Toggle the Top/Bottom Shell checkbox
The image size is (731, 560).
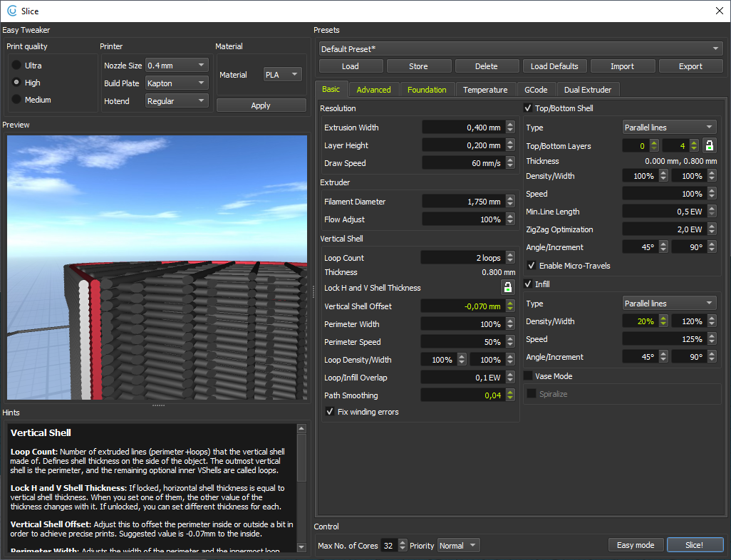528,108
